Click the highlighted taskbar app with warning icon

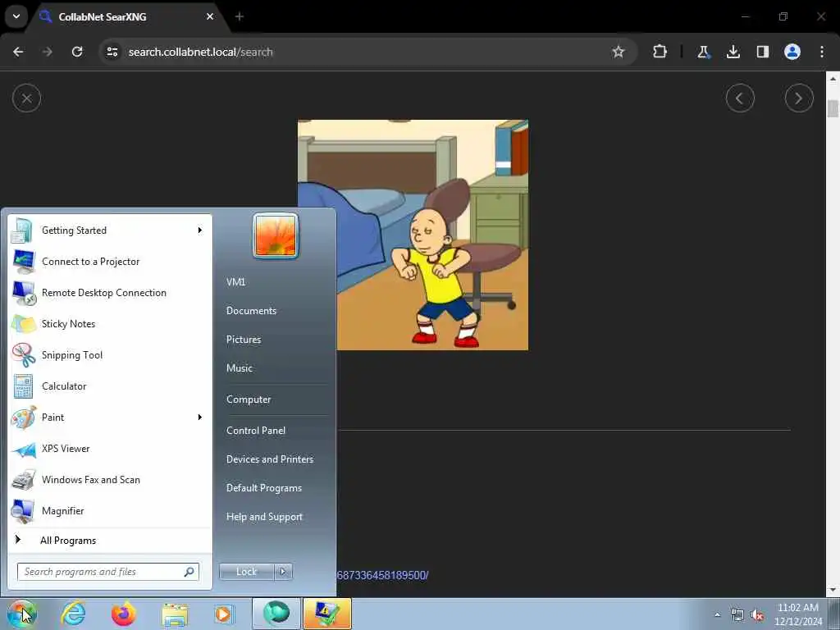[326, 614]
